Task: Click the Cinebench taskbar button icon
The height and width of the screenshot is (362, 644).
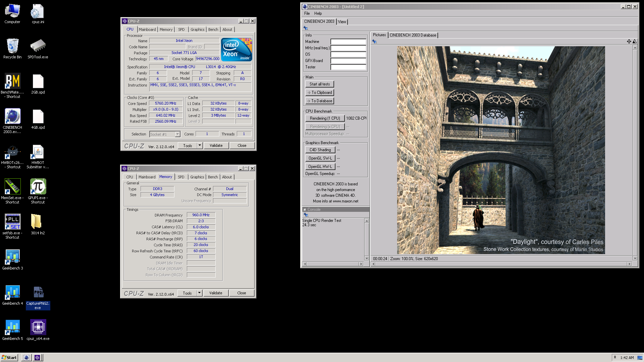Action: [26, 358]
